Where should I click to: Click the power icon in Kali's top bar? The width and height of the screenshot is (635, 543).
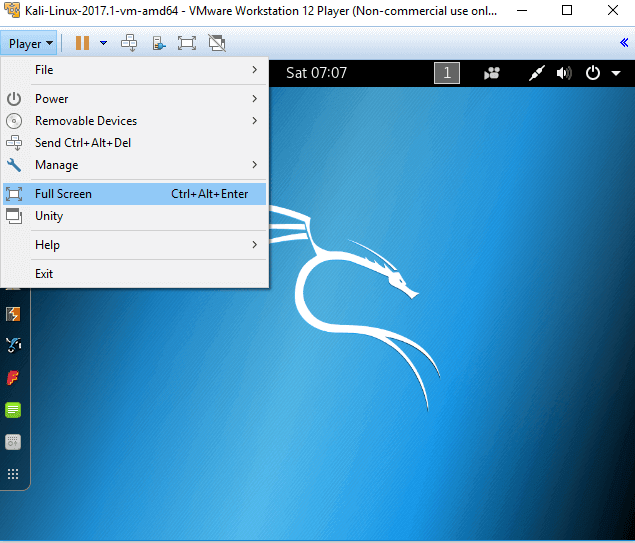[x=592, y=73]
